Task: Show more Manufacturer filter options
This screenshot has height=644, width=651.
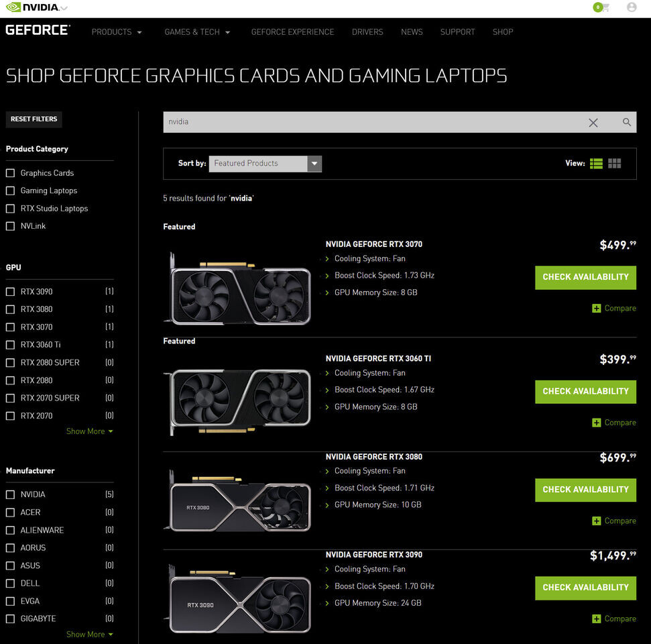Action: click(89, 635)
